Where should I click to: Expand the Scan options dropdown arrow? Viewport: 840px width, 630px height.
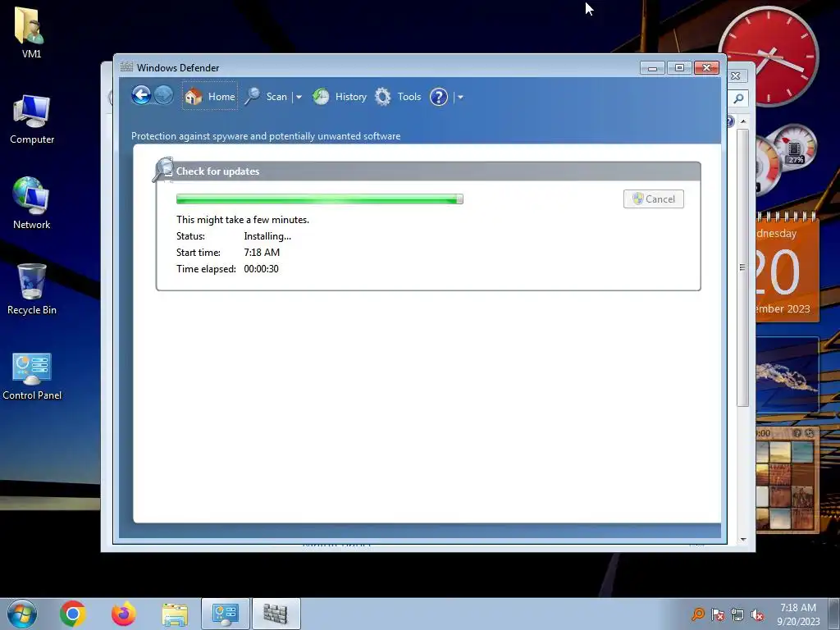[299, 98]
